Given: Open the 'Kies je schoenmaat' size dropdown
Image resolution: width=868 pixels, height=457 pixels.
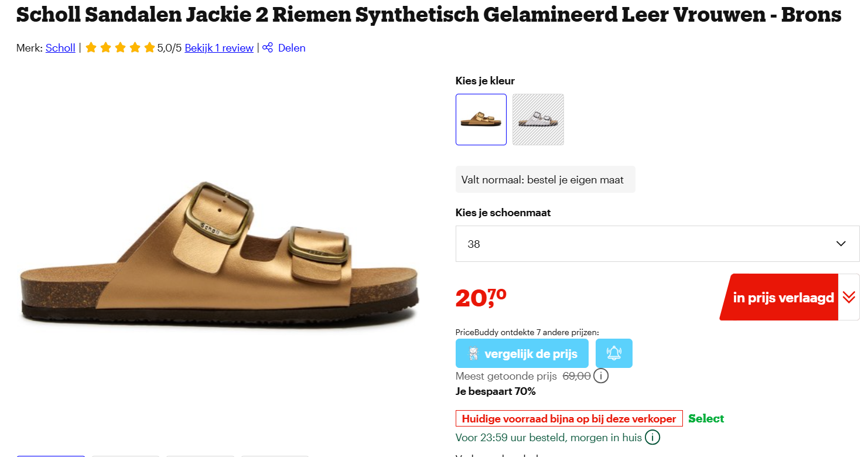Looking at the screenshot, I should pos(657,243).
